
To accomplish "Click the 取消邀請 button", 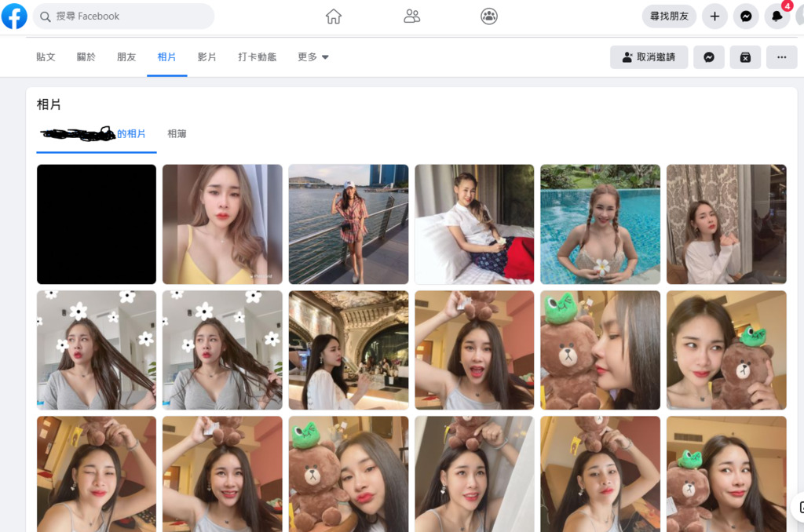I will pos(649,57).
